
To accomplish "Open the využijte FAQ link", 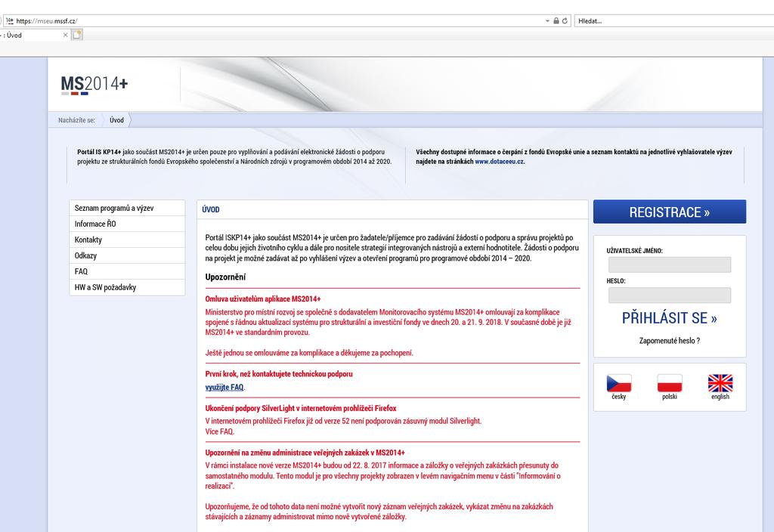I will click(x=224, y=388).
